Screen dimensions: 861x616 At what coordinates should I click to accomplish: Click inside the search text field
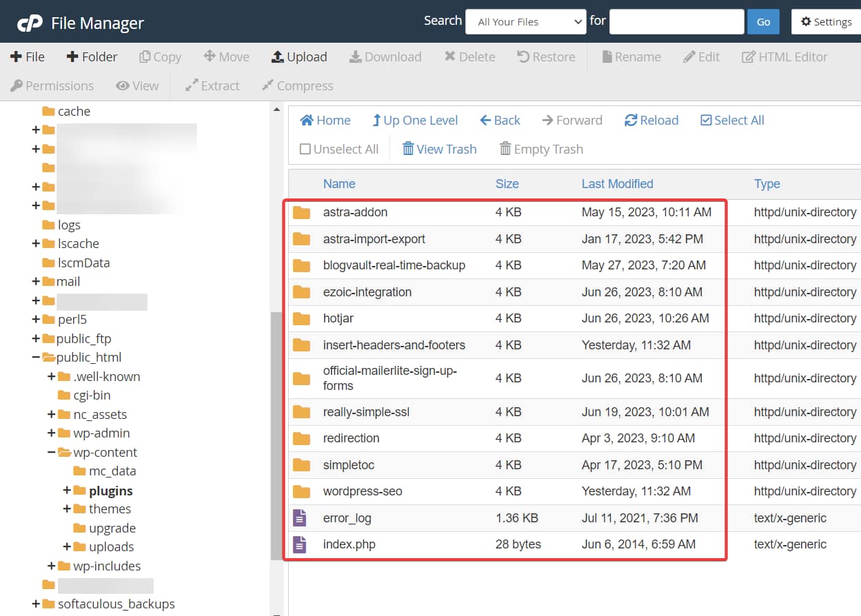[x=676, y=21]
